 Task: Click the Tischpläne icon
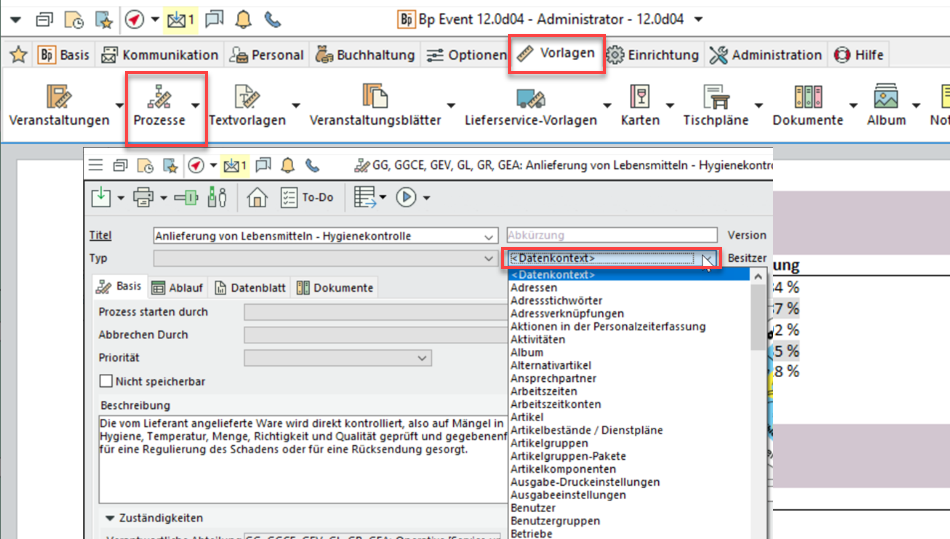pos(716,97)
